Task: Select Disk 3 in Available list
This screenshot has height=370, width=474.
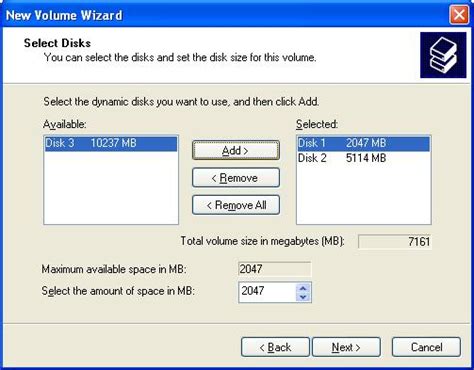Action: [111, 143]
